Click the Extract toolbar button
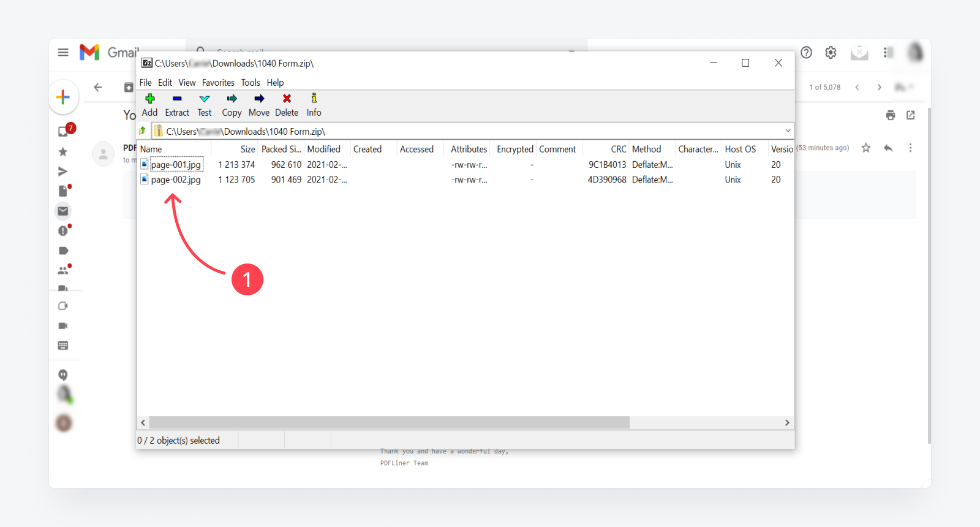Viewport: 980px width, 527px height. pos(177,105)
